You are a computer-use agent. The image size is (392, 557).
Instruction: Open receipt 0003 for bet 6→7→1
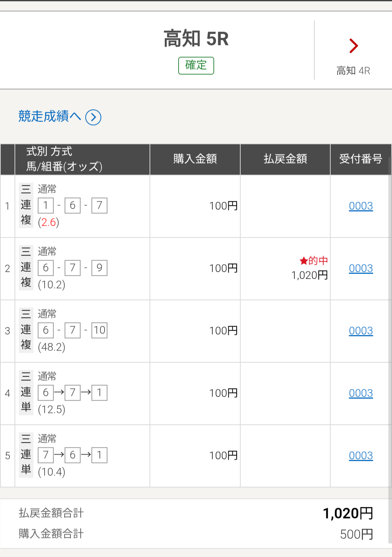(x=361, y=393)
